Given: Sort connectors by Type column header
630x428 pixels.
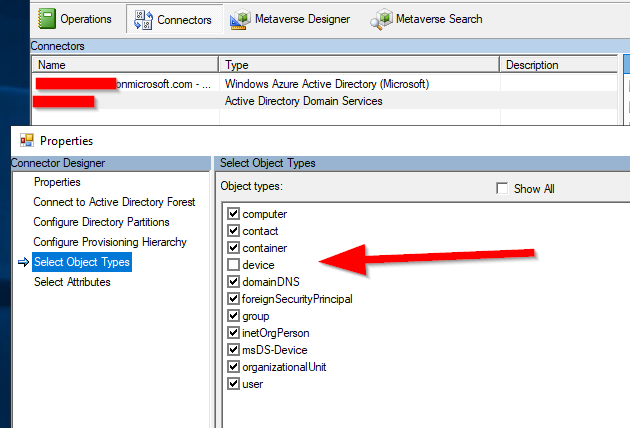Looking at the screenshot, I should (359, 65).
